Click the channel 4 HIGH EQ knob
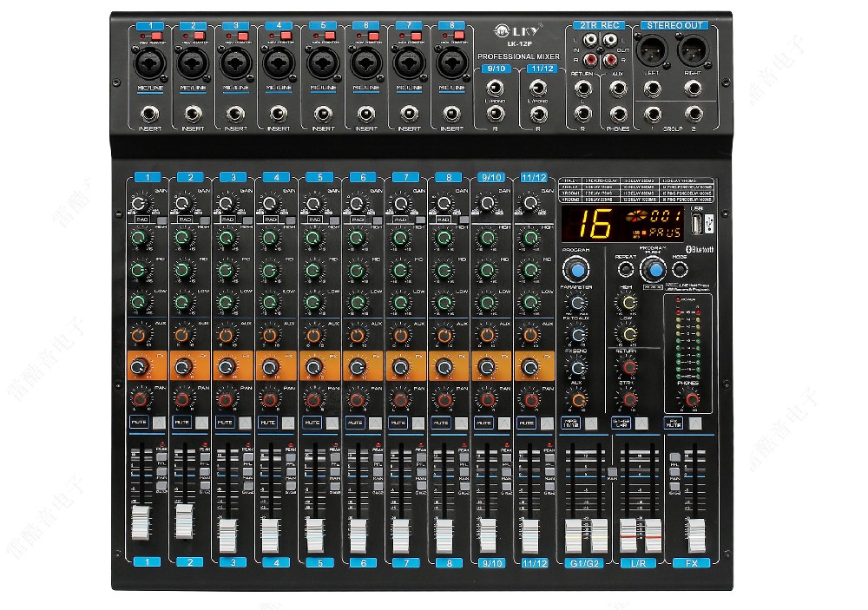This screenshot has width=868, height=610. tap(270, 238)
